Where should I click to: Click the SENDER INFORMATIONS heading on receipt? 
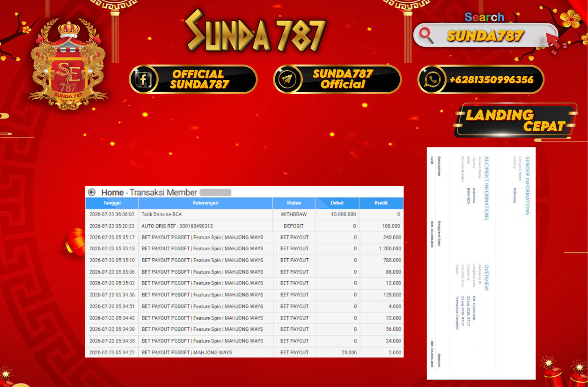pyautogui.click(x=528, y=186)
